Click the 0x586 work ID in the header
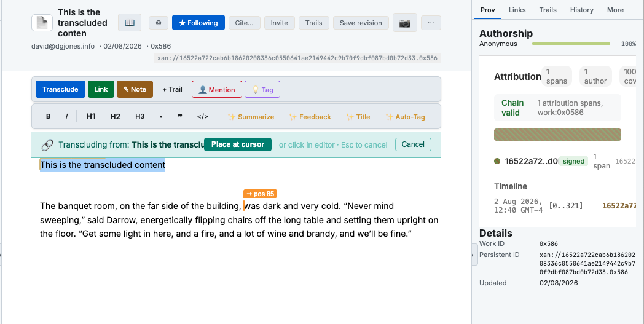 tap(160, 46)
